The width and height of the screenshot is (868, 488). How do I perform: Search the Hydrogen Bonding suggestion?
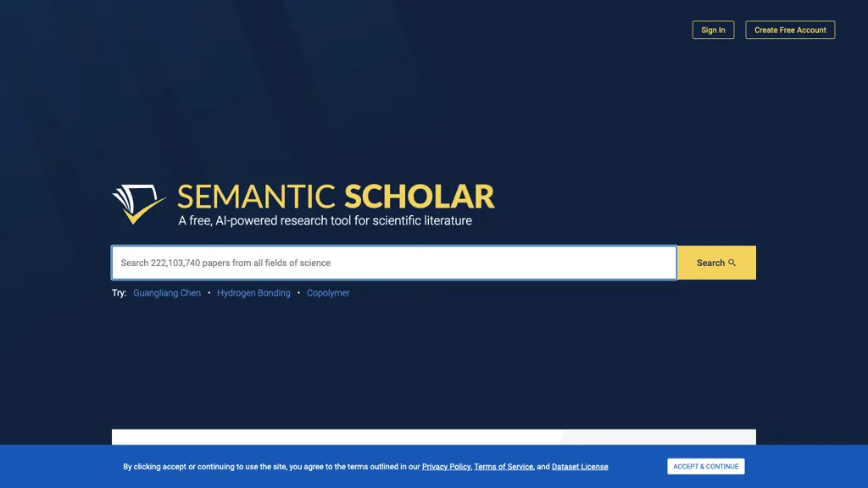(x=253, y=292)
